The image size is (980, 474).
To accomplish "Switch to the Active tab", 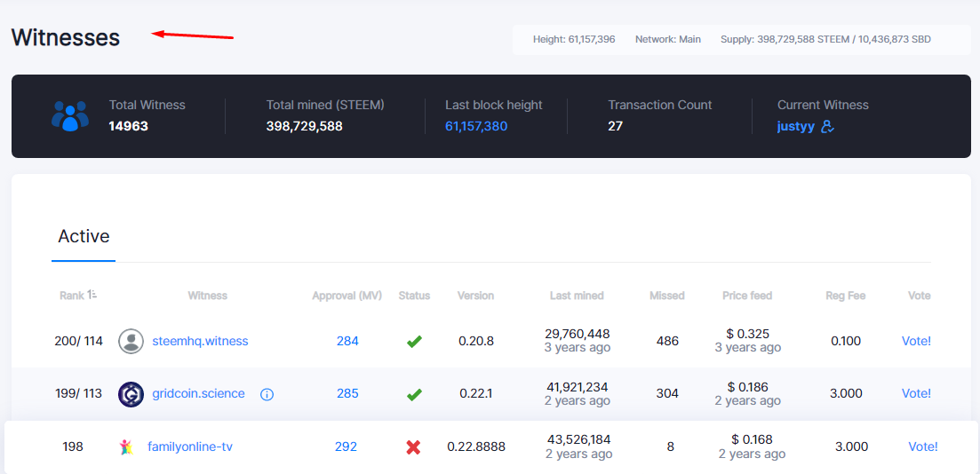I will coord(84,236).
